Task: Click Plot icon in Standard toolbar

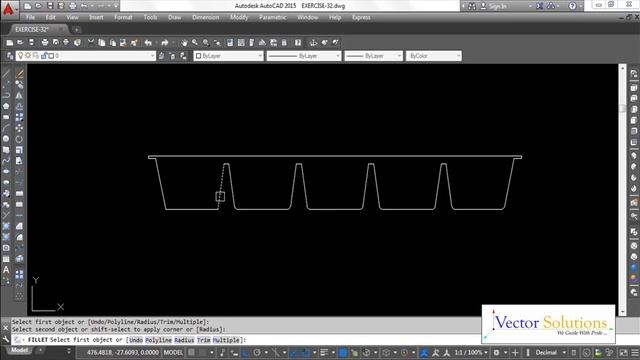Action: click(45, 42)
